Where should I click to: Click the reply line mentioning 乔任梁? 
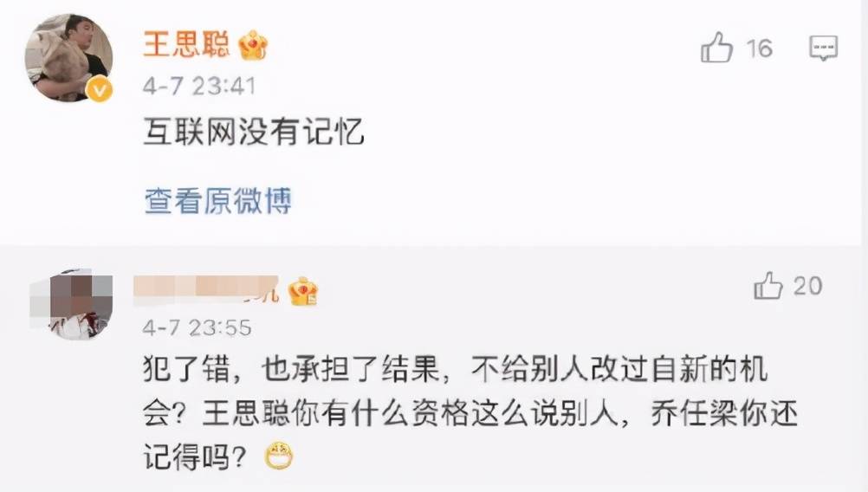(470, 413)
